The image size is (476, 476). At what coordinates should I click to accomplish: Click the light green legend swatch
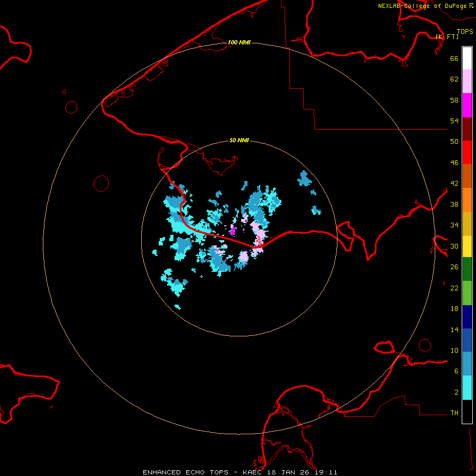click(467, 293)
